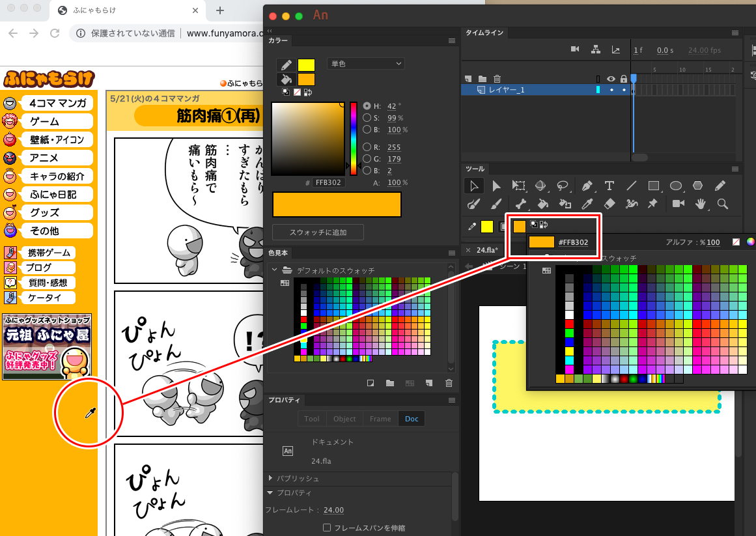Open the アニメ link on the website
The width and height of the screenshot is (756, 536).
coord(57,158)
